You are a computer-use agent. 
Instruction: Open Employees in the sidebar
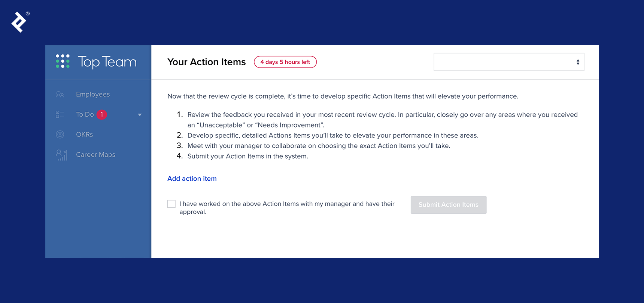click(93, 94)
